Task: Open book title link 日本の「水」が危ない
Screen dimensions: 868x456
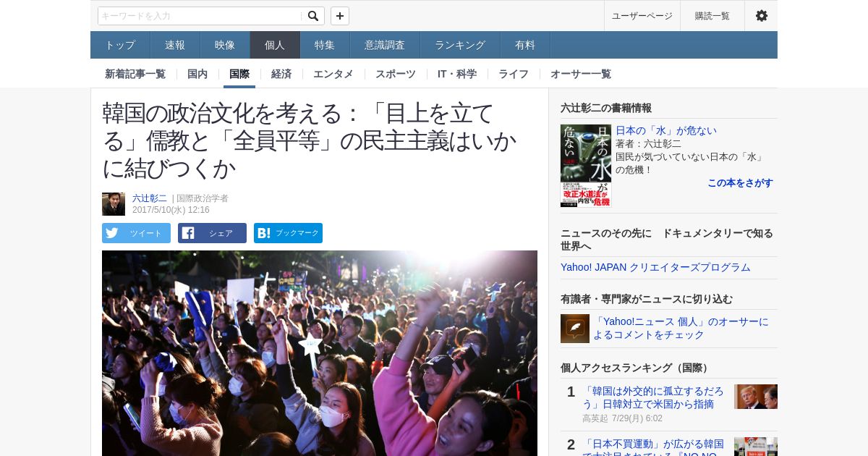Action: [x=666, y=131]
